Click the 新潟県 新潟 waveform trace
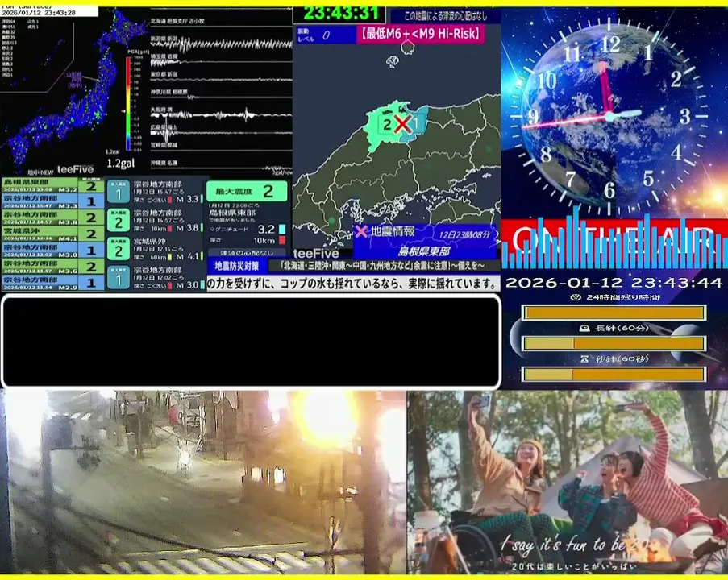728x580 pixels. tap(222, 44)
